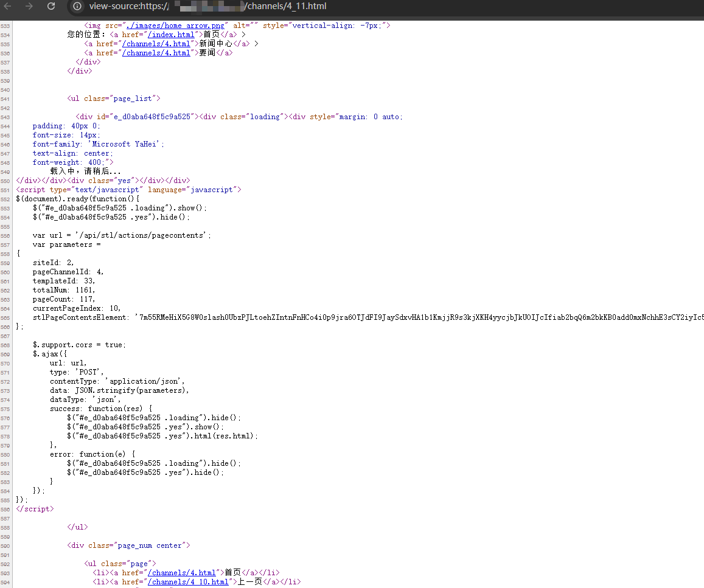Open /channels/4.html link on line 535
This screenshot has height=588, width=704.
[156, 44]
